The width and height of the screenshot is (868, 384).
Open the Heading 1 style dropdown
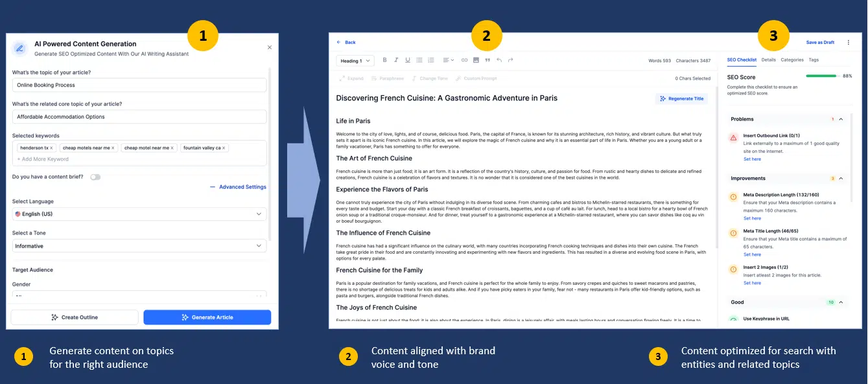(x=355, y=61)
